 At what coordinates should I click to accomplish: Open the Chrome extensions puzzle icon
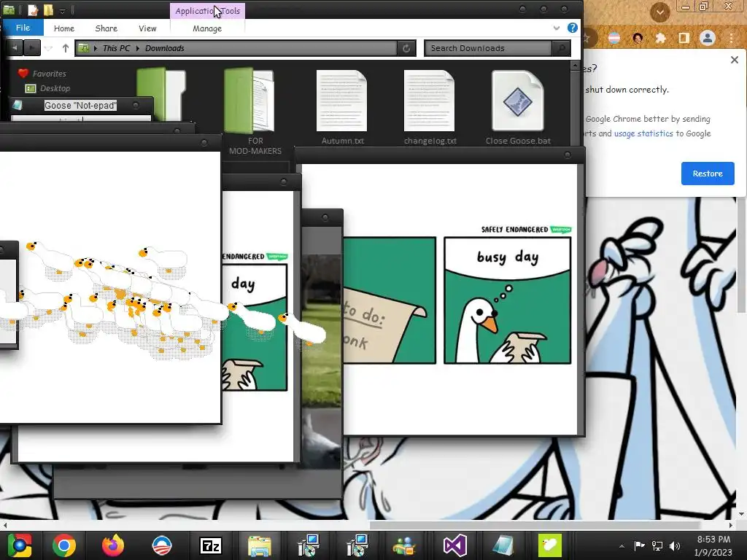point(660,38)
